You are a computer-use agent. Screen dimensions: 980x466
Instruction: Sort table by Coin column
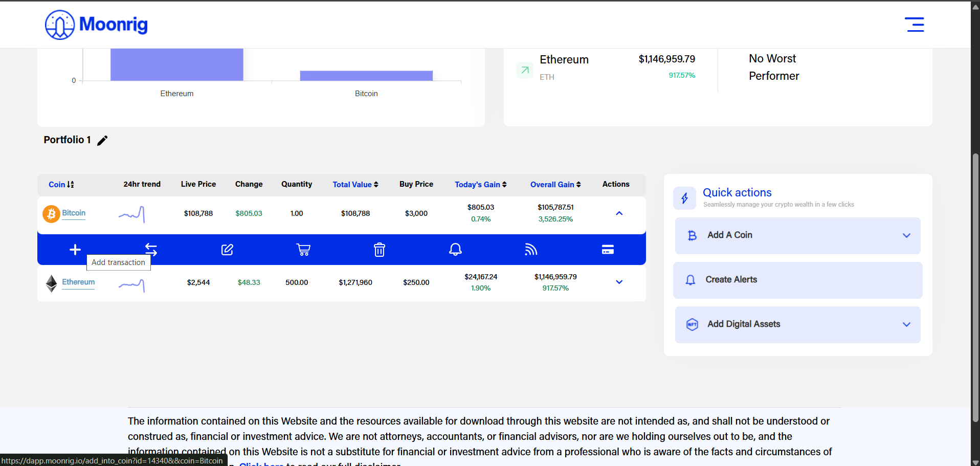(x=61, y=185)
